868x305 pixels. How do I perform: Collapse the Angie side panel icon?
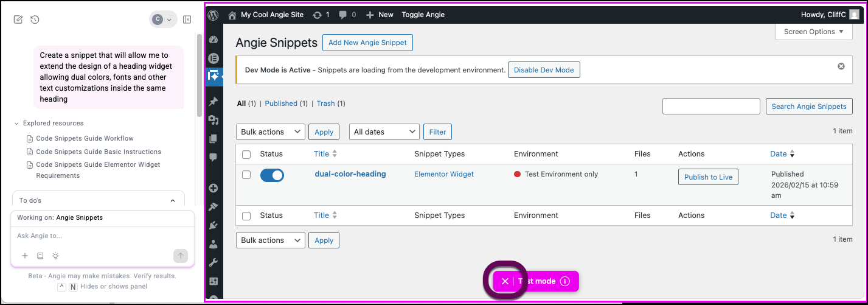(x=187, y=19)
